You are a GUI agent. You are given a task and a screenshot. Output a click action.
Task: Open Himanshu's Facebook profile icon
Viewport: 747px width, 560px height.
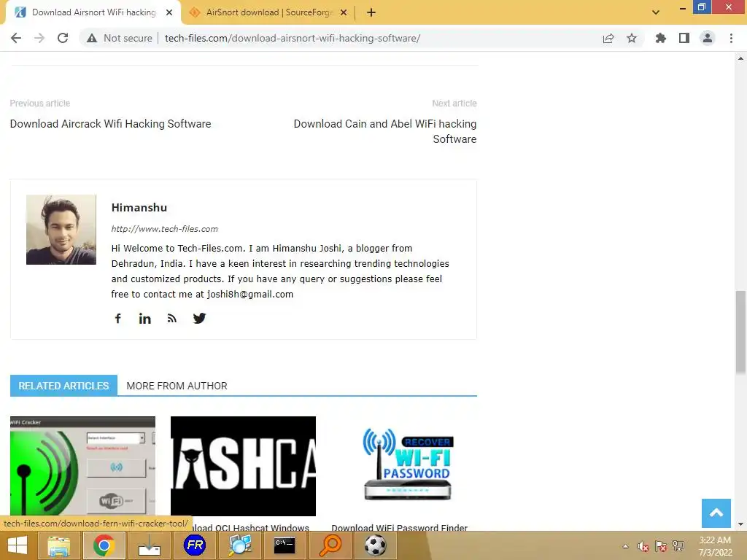[x=117, y=318]
